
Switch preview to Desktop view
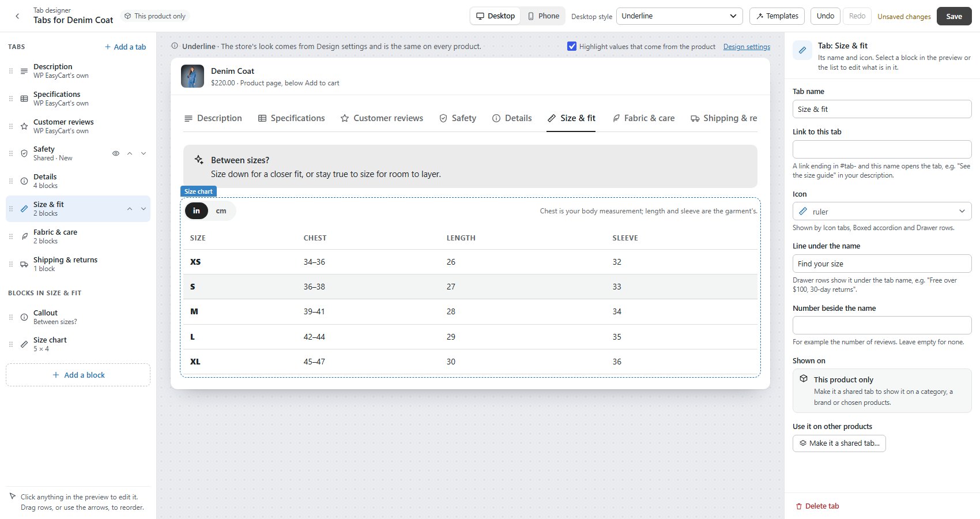point(496,16)
